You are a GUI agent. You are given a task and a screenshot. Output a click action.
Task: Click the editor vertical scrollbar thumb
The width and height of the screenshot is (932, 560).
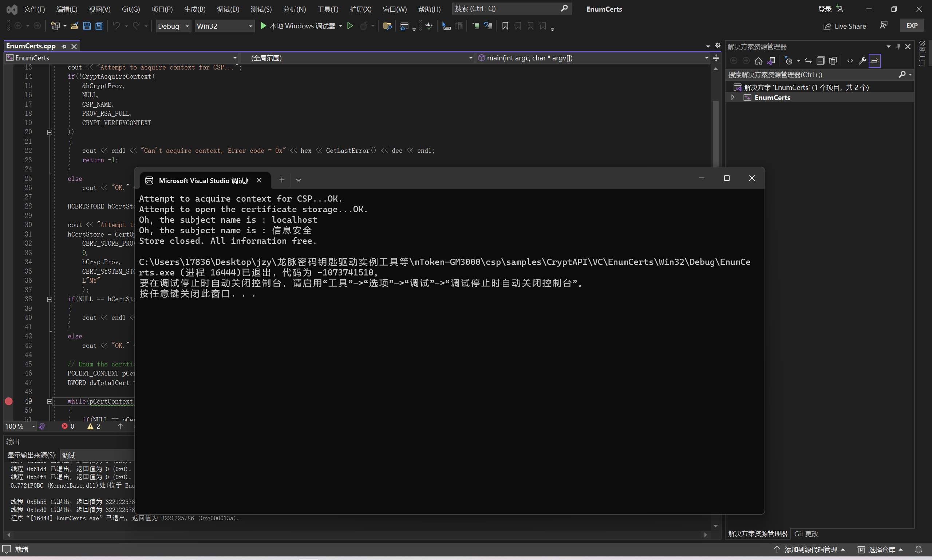point(715,132)
